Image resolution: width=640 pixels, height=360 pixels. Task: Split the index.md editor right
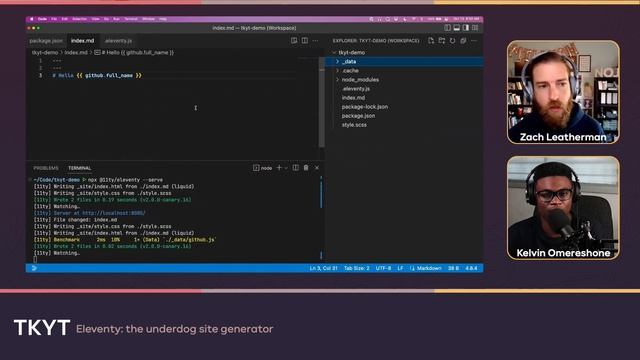(x=305, y=41)
